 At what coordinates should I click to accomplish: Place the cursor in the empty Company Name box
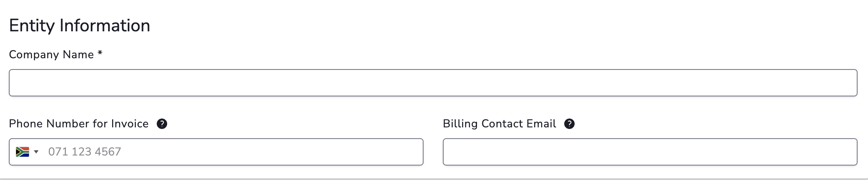coord(433,83)
